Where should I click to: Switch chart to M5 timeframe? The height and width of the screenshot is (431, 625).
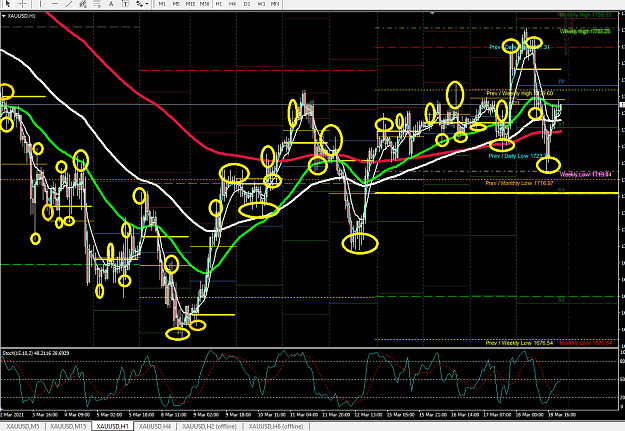pyautogui.click(x=176, y=4)
